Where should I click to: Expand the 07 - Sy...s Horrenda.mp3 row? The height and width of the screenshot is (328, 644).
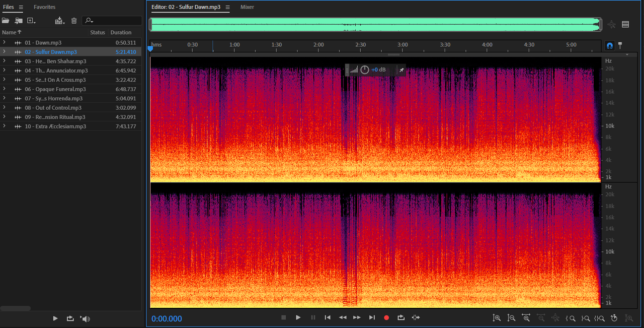click(x=4, y=98)
